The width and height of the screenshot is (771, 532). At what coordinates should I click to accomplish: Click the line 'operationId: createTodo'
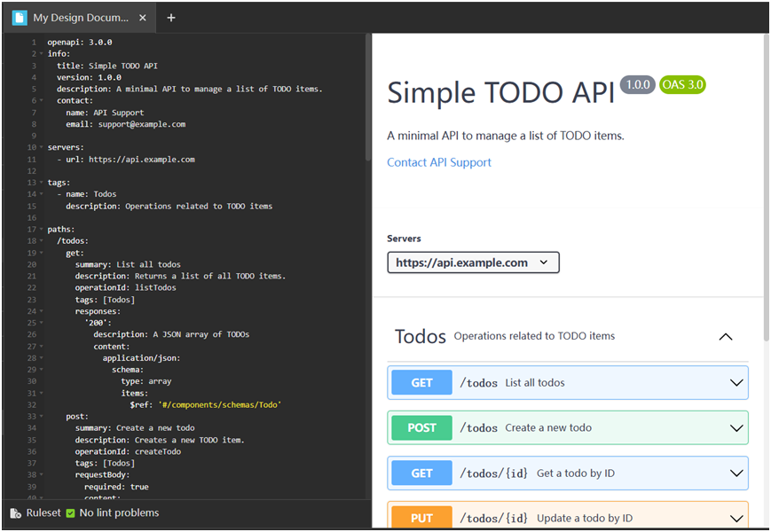(128, 452)
